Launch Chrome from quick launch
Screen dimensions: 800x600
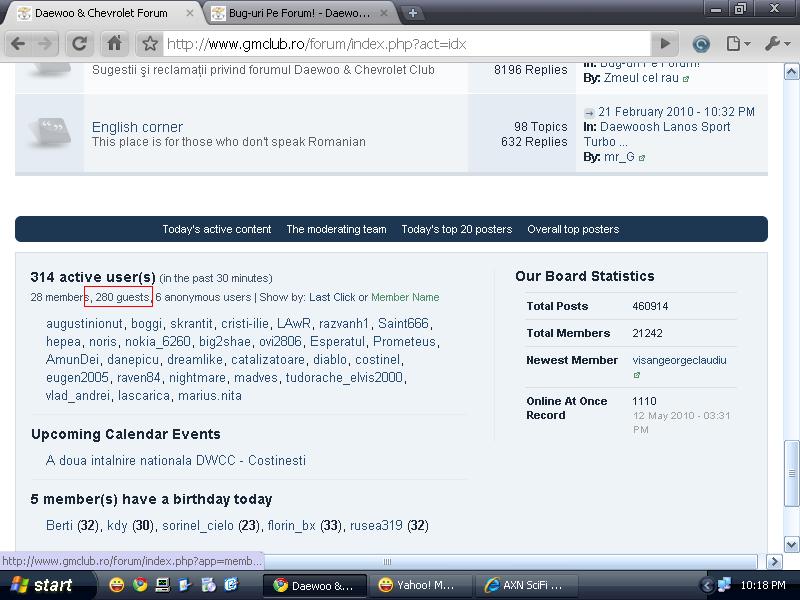(x=140, y=585)
